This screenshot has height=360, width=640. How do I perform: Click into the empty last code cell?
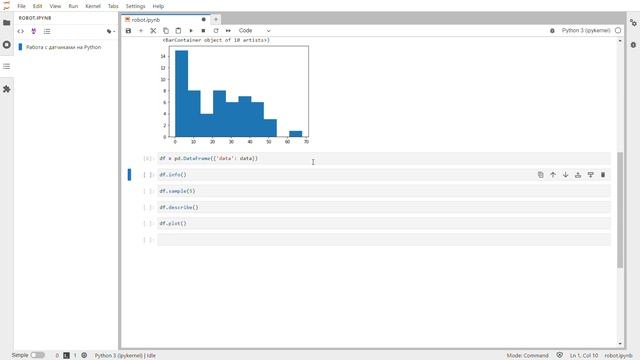pos(384,240)
